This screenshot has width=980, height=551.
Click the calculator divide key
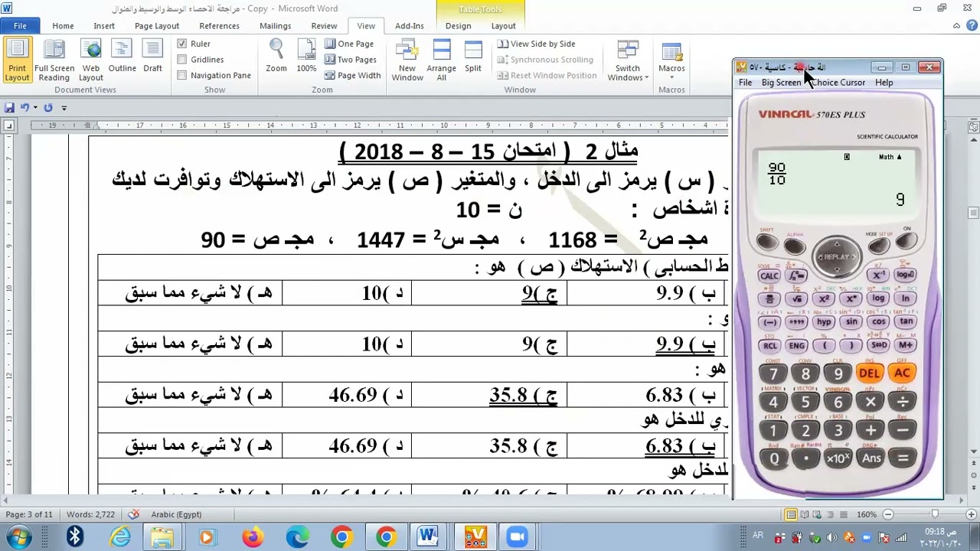pyautogui.click(x=903, y=402)
